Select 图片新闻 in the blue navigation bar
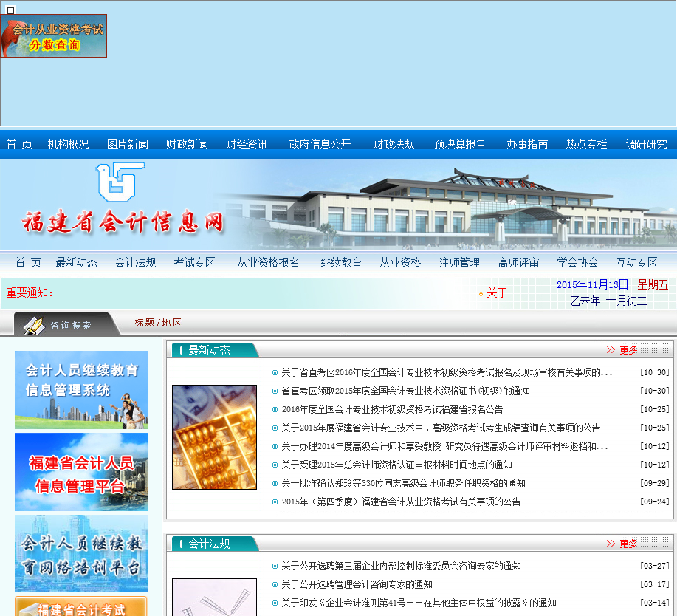 point(128,144)
